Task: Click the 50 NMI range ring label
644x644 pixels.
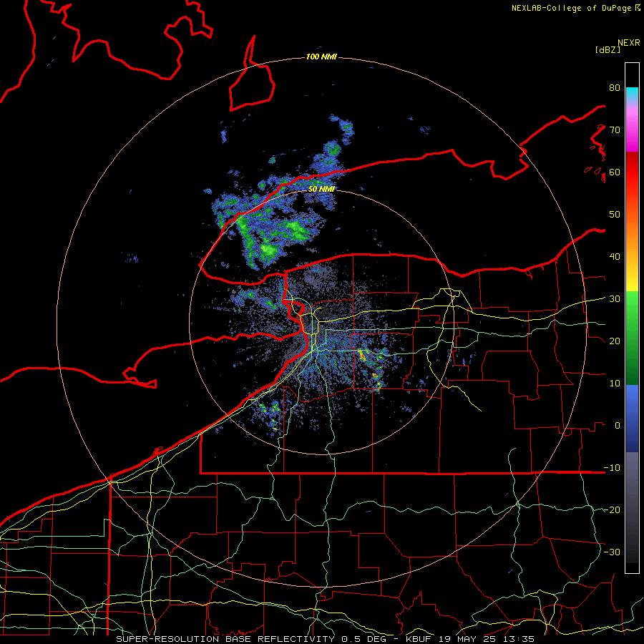Action: (321, 189)
